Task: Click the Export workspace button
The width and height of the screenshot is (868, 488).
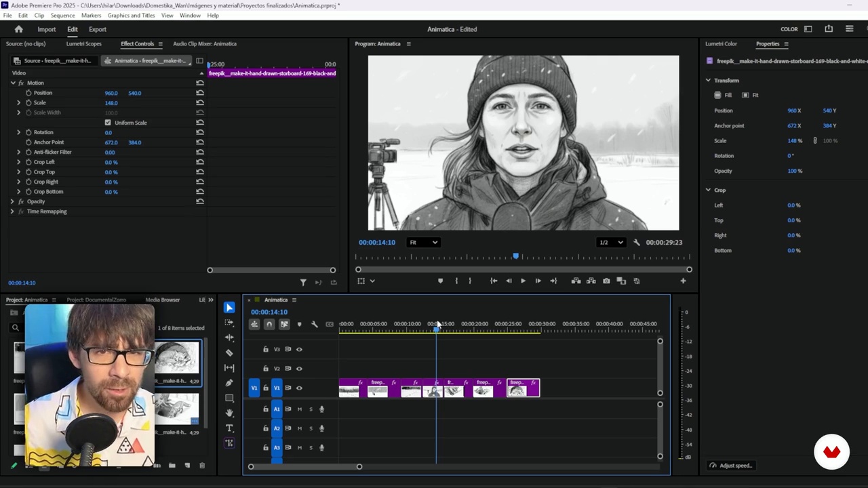Action: tap(98, 29)
